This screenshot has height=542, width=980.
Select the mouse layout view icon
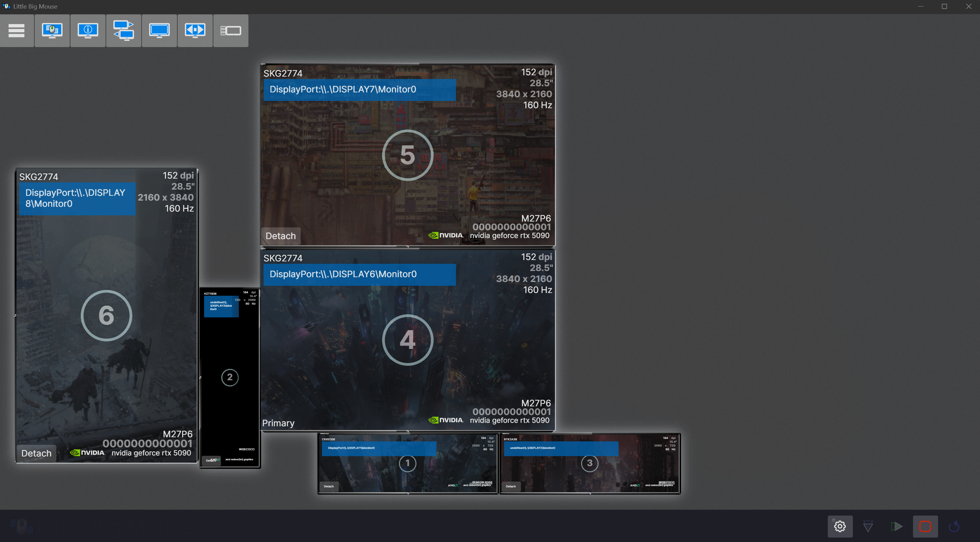click(52, 31)
